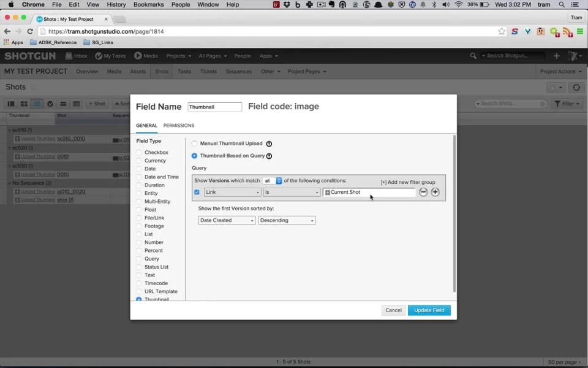Switch to the PERMISSIONS tab
This screenshot has height=368, width=588.
[178, 125]
